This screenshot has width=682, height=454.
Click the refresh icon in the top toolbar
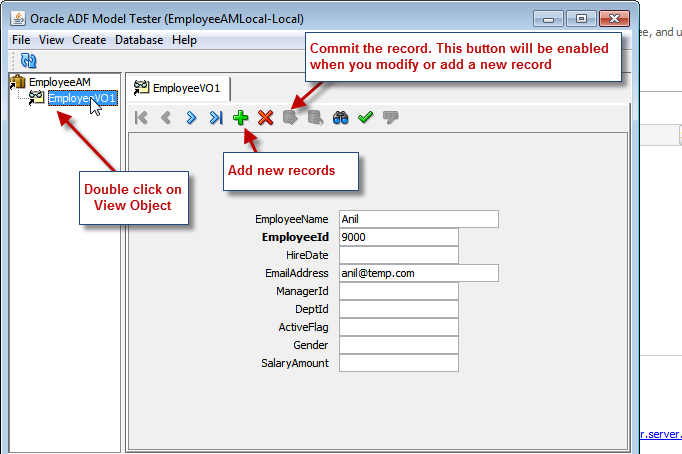[x=29, y=61]
